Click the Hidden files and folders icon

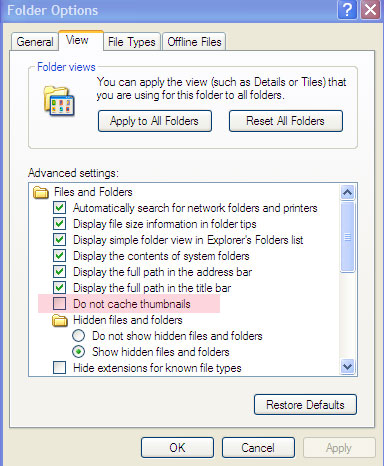pyautogui.click(x=60, y=320)
